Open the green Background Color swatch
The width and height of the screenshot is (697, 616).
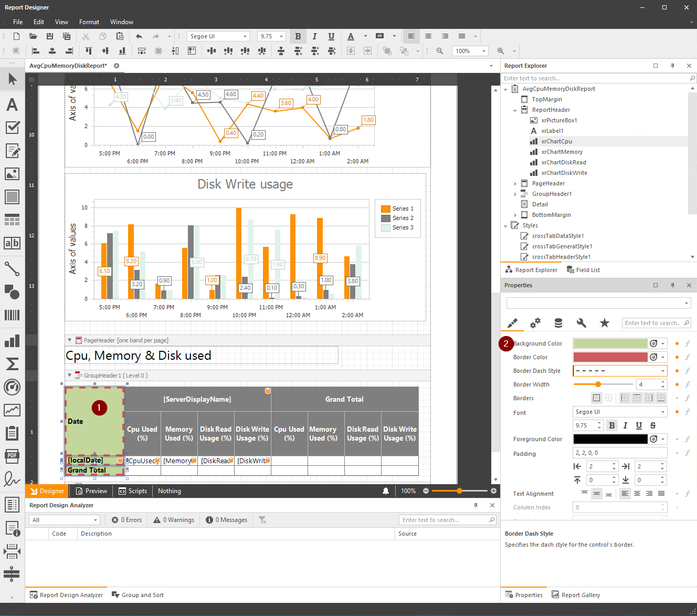point(610,343)
